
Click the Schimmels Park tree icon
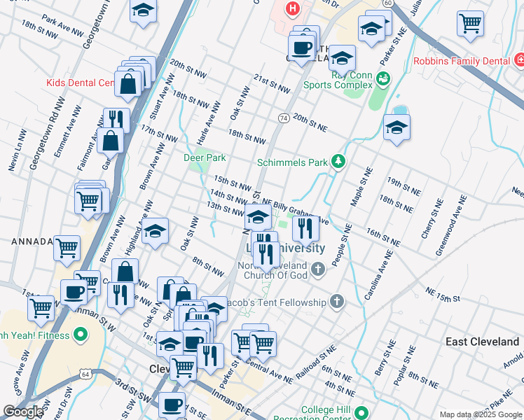point(339,162)
